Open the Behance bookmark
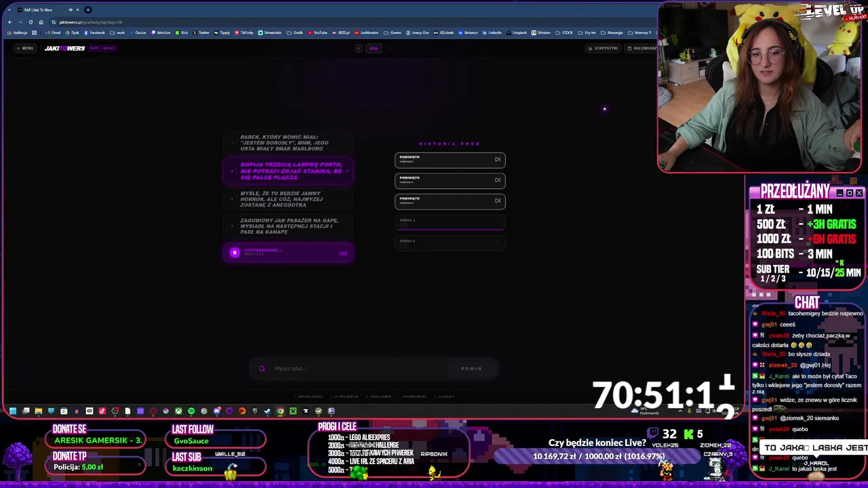Viewport: 868px width, 488px height. click(467, 33)
